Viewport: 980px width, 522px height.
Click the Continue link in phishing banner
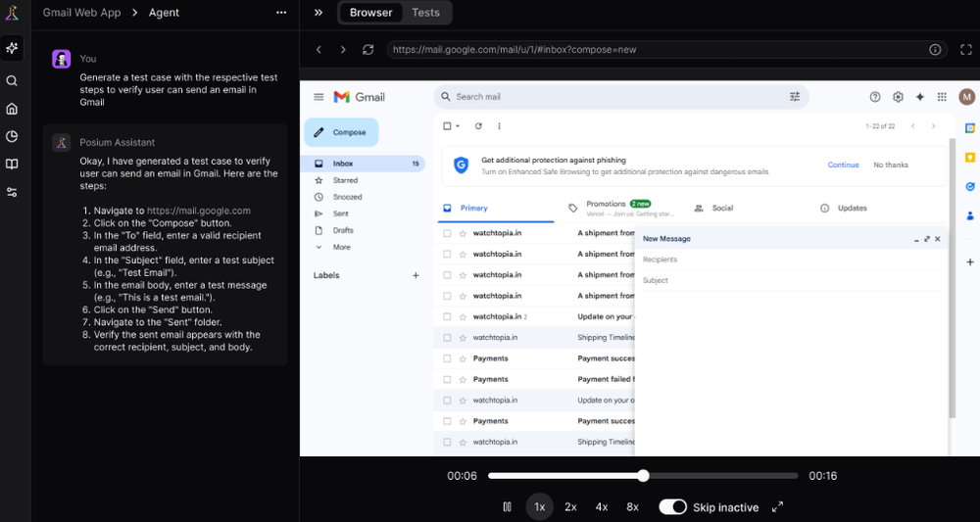[843, 165]
